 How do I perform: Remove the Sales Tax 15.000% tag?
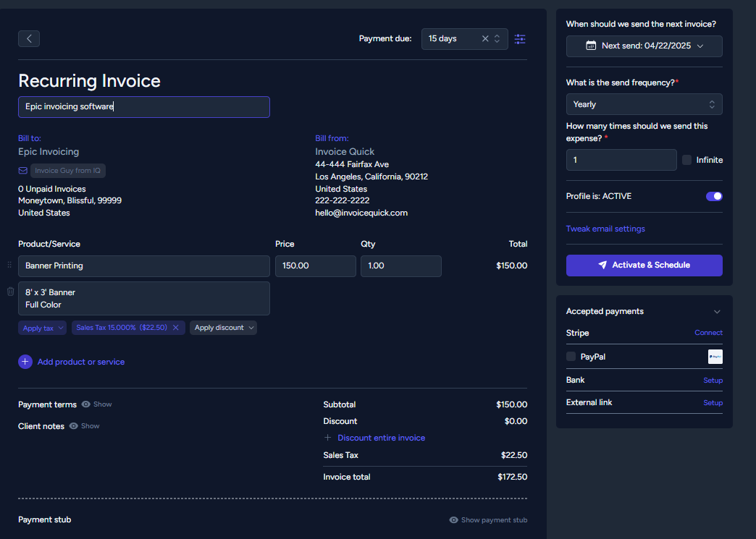(x=175, y=328)
